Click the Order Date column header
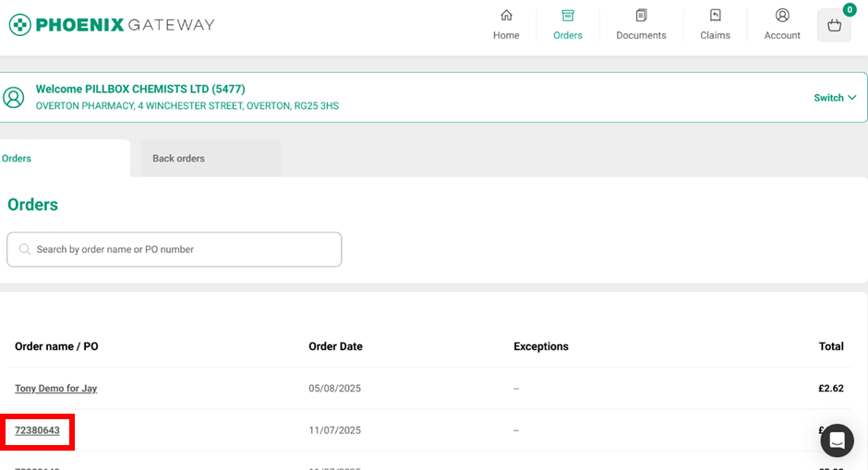The image size is (868, 470). click(335, 347)
